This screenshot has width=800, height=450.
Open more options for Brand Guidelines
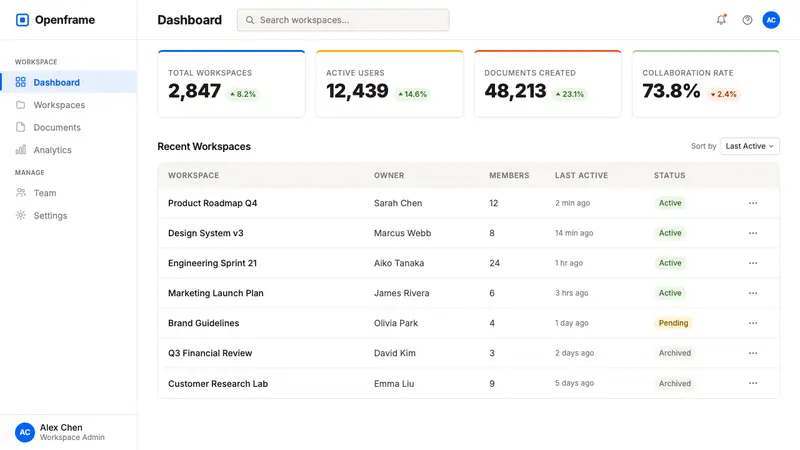coord(753,323)
